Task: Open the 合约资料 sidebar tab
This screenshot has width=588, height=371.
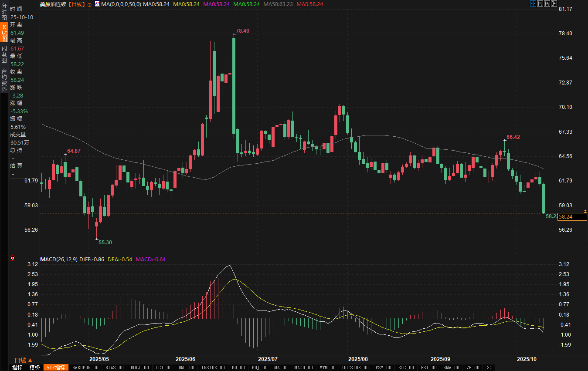Action: [4, 78]
